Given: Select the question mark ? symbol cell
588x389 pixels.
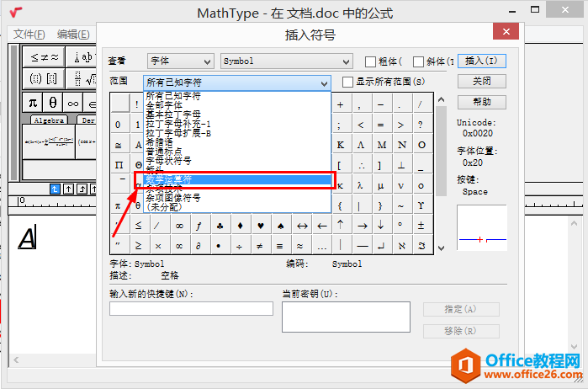Looking at the screenshot, I should [x=421, y=125].
